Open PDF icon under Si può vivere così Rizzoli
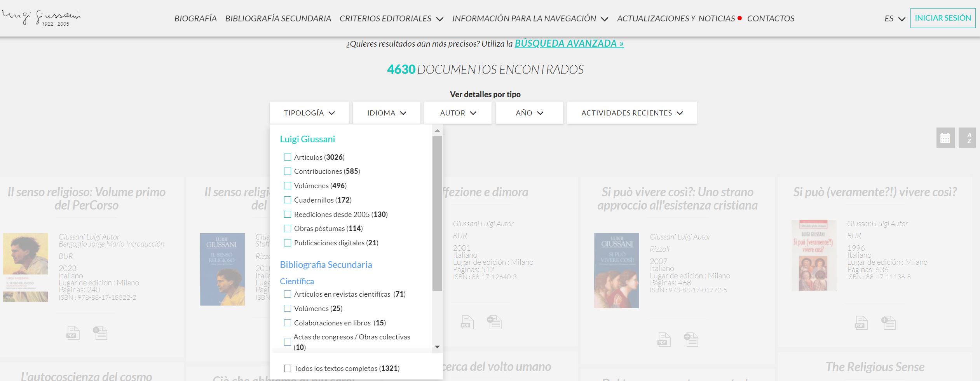Screen dimensions: 980x381 tap(664, 340)
